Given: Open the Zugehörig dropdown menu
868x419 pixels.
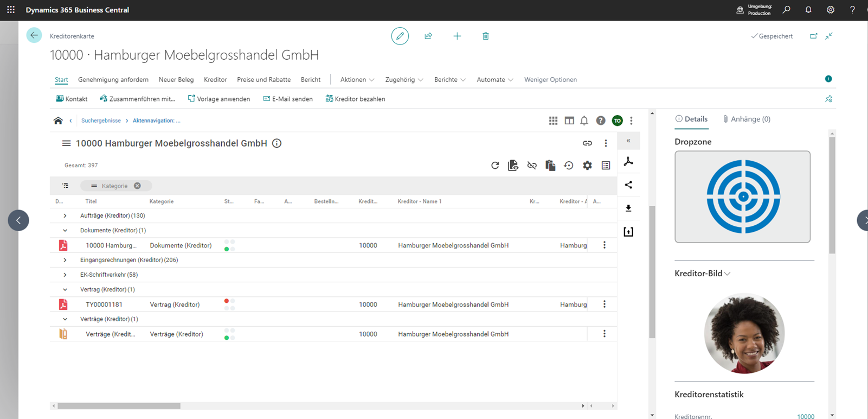Looking at the screenshot, I should coord(404,80).
